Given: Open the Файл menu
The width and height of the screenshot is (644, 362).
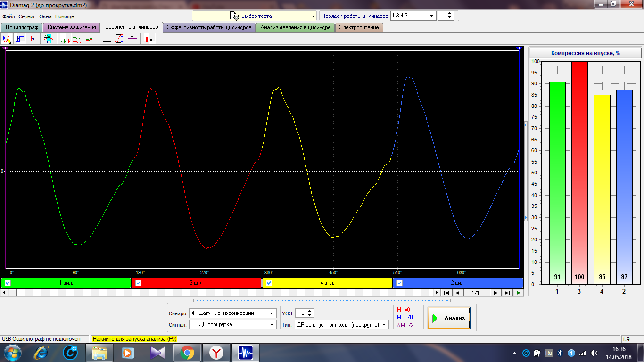Looking at the screenshot, I should [x=8, y=16].
